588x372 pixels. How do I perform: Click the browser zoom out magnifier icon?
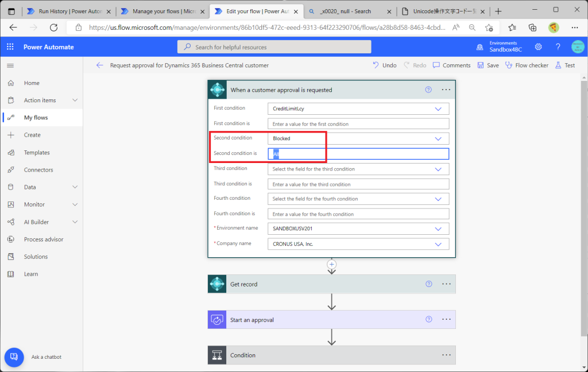click(x=472, y=28)
